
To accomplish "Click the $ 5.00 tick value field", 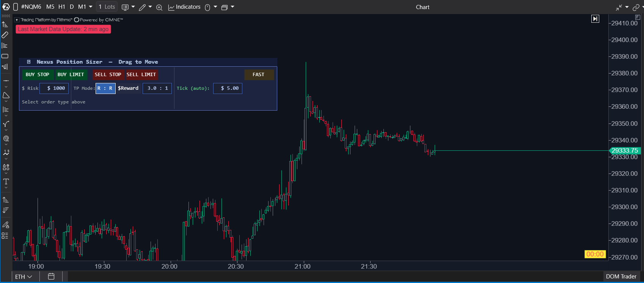I will (228, 88).
